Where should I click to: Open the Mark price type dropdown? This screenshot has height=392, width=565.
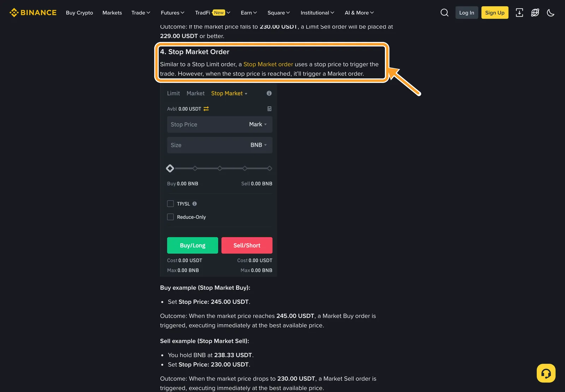coord(258,124)
